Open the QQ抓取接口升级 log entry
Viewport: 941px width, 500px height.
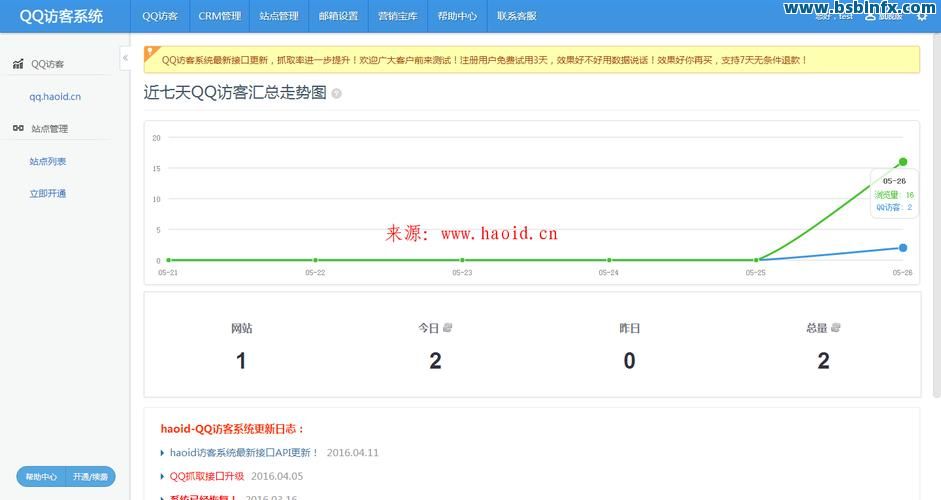206,476
